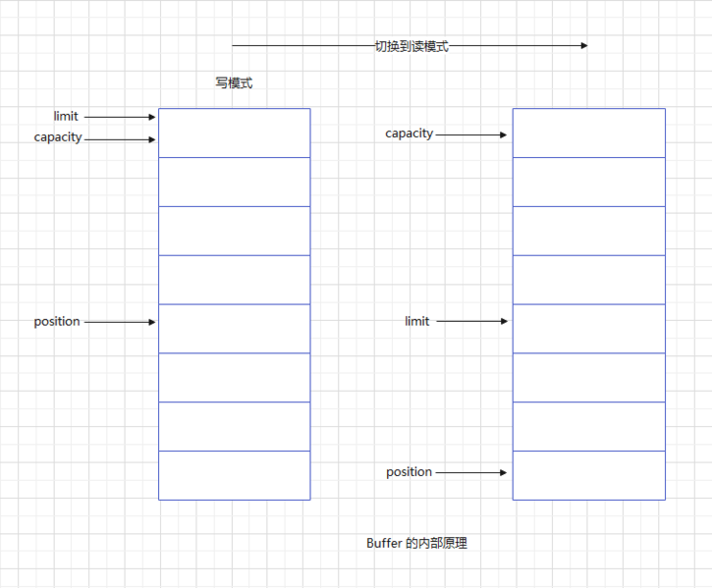This screenshot has height=588, width=712.
Task: Select the second cell of right buffer
Action: click(588, 182)
